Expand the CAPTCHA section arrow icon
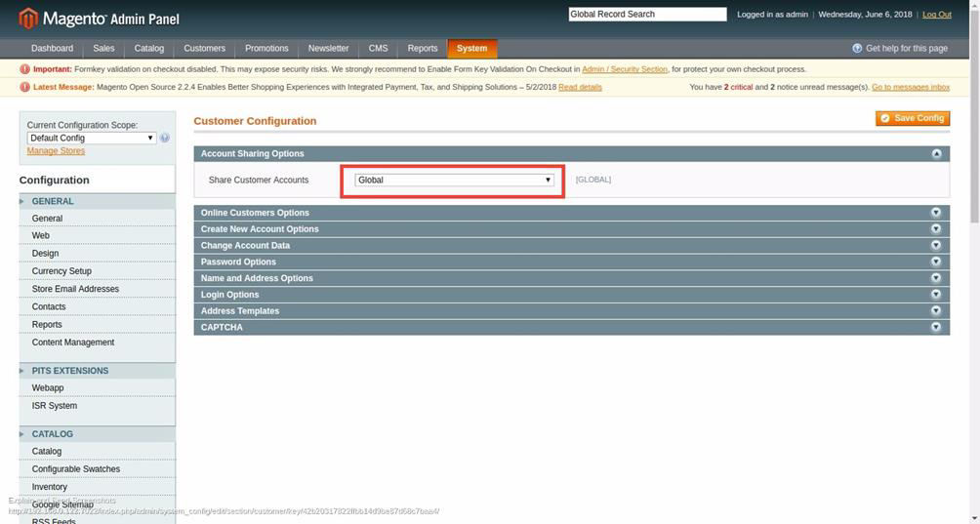Image resolution: width=980 pixels, height=524 pixels. [x=936, y=327]
